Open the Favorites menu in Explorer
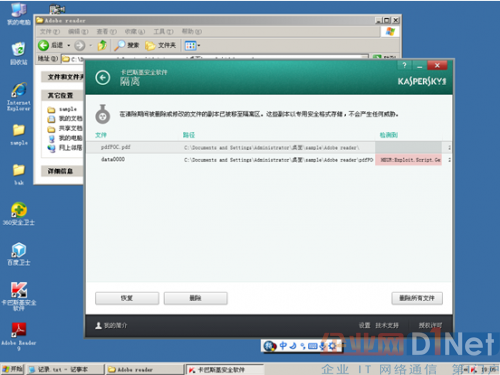 coord(135,31)
